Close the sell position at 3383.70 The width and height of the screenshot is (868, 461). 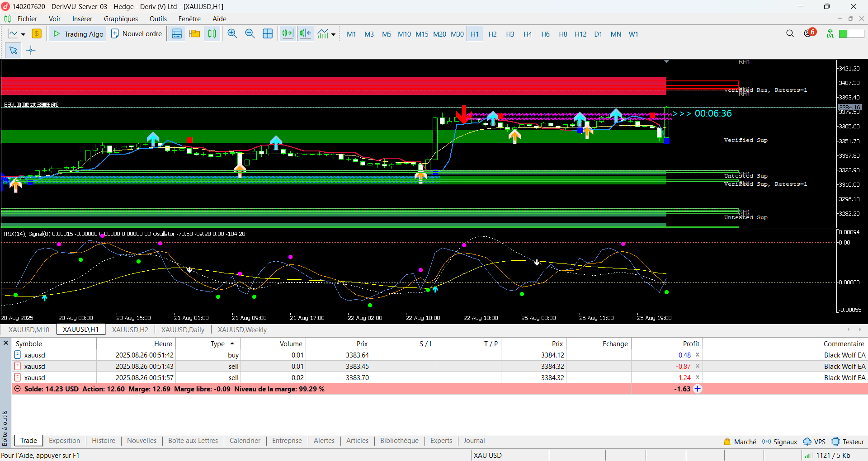click(x=698, y=377)
